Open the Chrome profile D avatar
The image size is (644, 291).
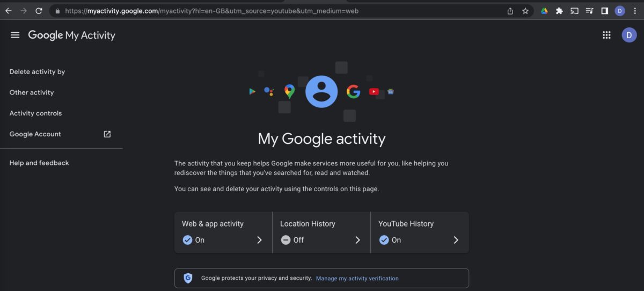(x=620, y=11)
